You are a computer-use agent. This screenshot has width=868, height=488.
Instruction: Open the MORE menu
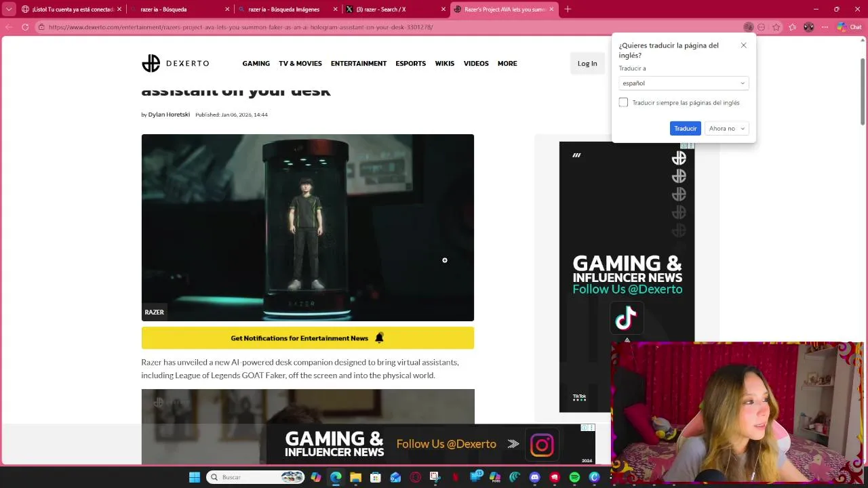point(507,63)
